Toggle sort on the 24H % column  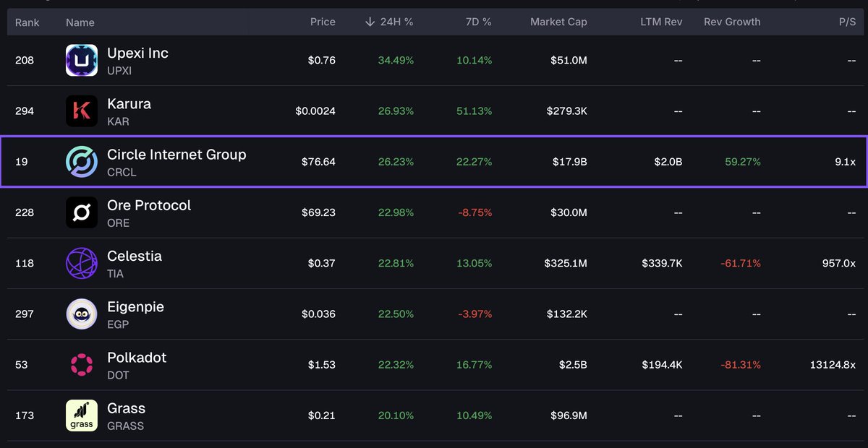point(389,22)
